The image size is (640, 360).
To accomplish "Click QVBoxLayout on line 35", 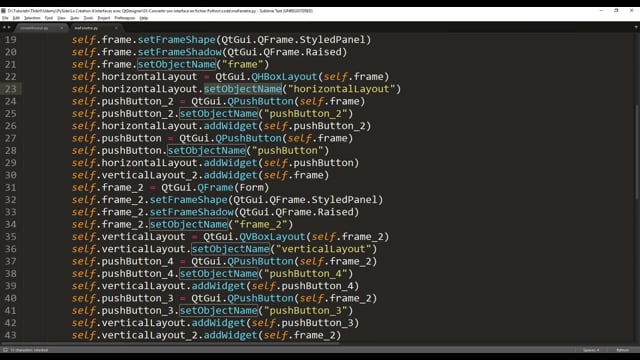I will [272, 237].
